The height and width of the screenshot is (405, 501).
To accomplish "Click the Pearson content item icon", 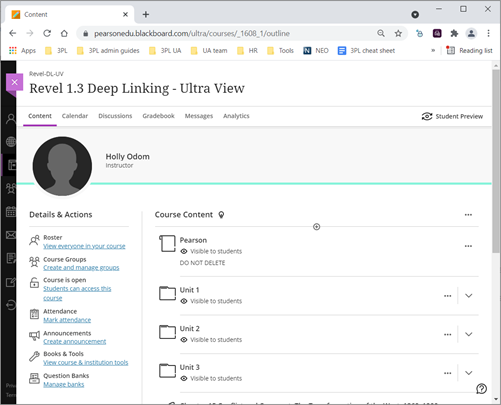I will click(167, 244).
